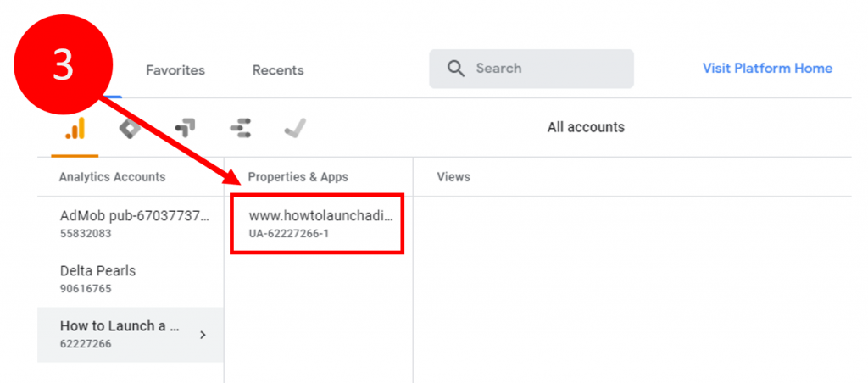Screen dimensions: 868x383
Task: Click into the Search field
Action: click(x=531, y=69)
